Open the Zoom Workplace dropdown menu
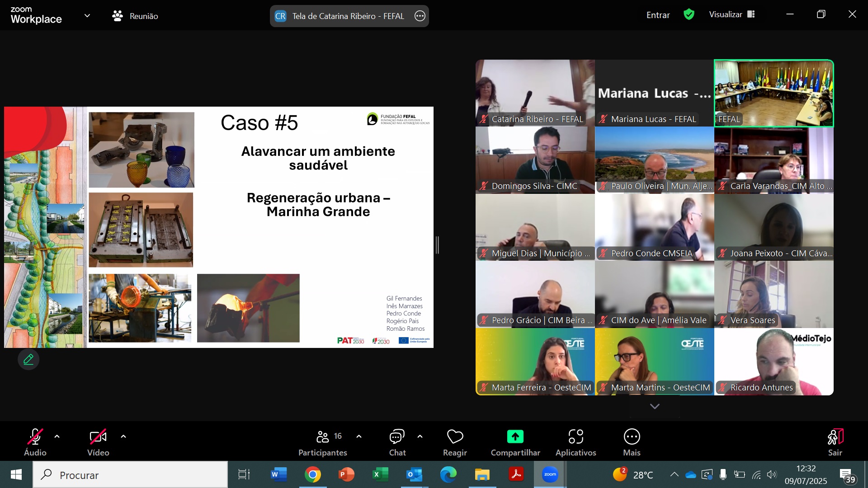The image size is (868, 488). [x=87, y=16]
